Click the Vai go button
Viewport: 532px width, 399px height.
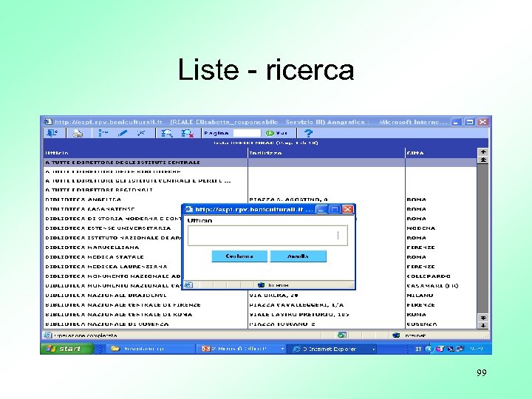276,133
